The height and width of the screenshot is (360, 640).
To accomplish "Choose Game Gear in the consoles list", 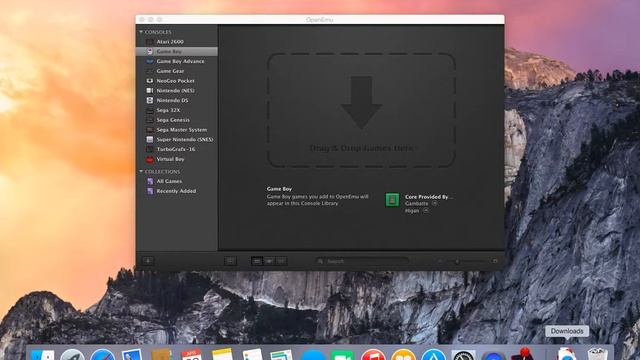I will 176,71.
